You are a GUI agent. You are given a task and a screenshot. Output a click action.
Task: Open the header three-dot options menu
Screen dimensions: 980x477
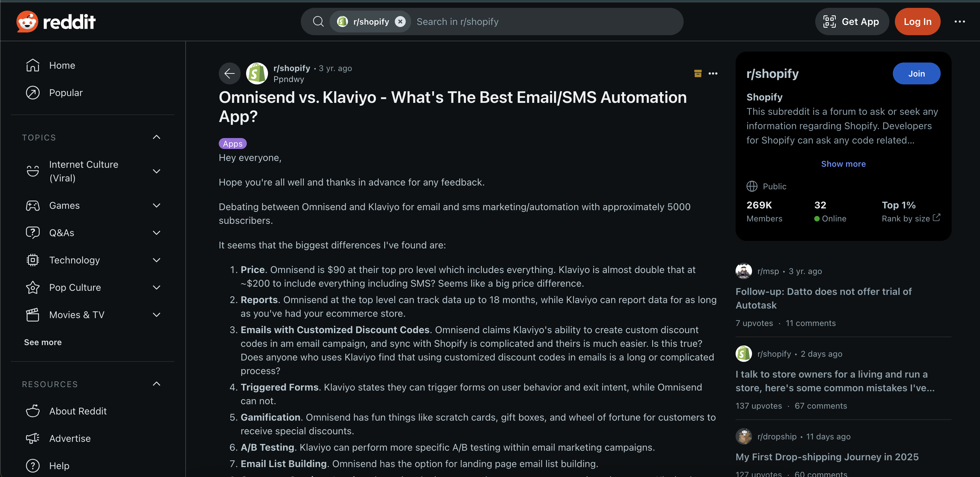click(959, 22)
